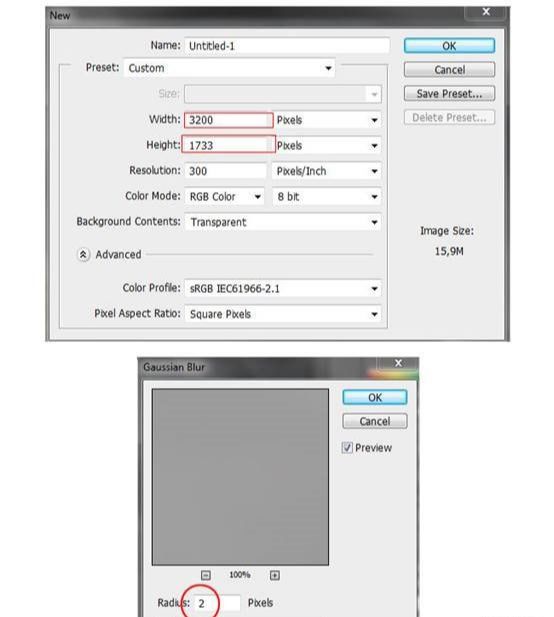The height and width of the screenshot is (617, 554).
Task: Click Cancel in the New dialog
Action: pos(449,70)
